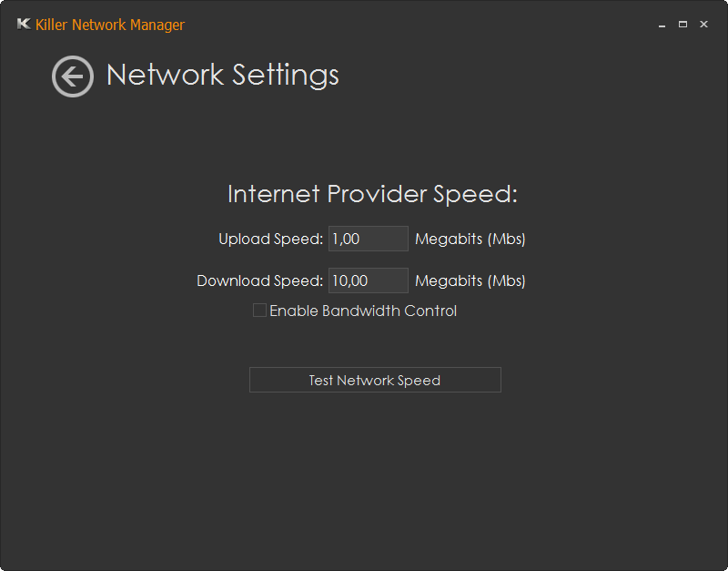Click the Killer K logo icon

tap(24, 24)
